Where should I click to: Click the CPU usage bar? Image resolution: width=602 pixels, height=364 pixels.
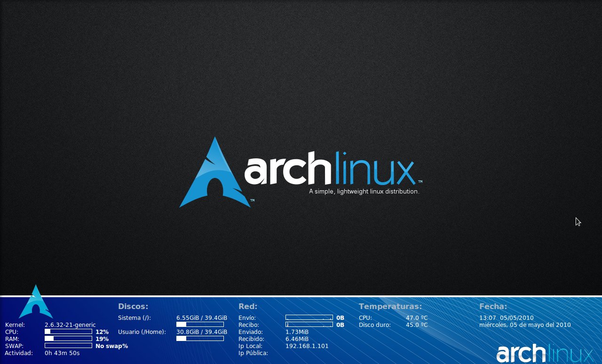(x=68, y=332)
